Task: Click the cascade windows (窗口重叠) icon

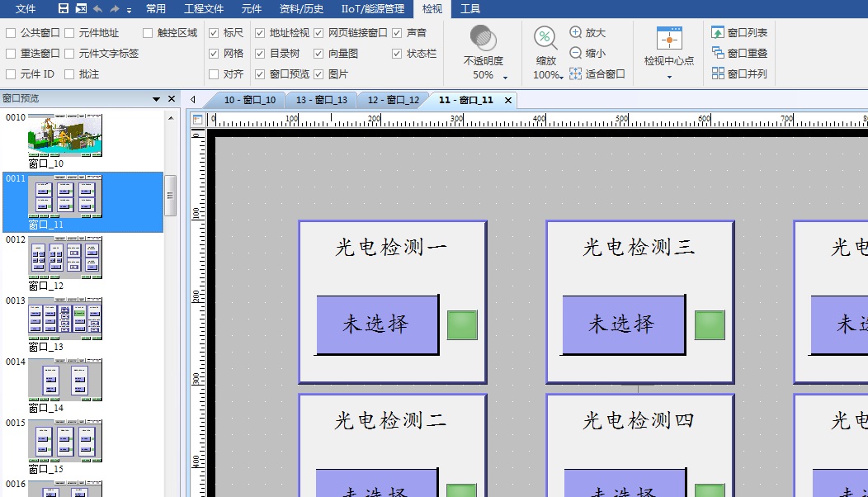Action: (x=718, y=53)
